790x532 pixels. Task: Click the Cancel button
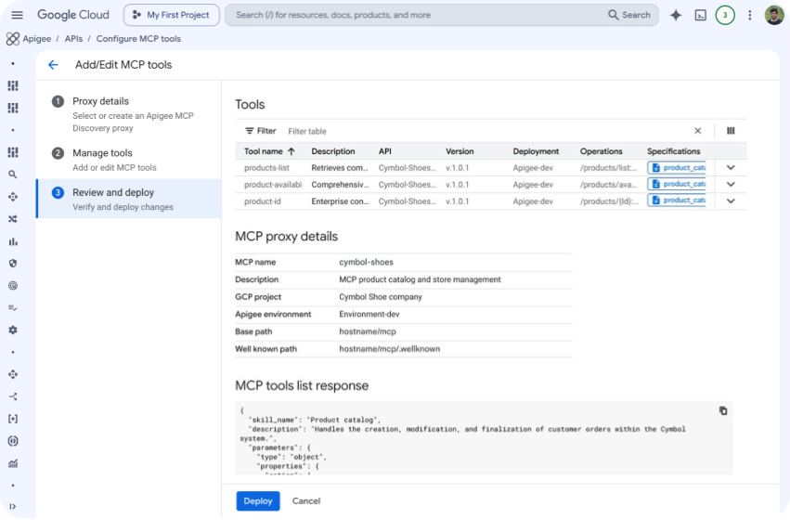pyautogui.click(x=306, y=500)
